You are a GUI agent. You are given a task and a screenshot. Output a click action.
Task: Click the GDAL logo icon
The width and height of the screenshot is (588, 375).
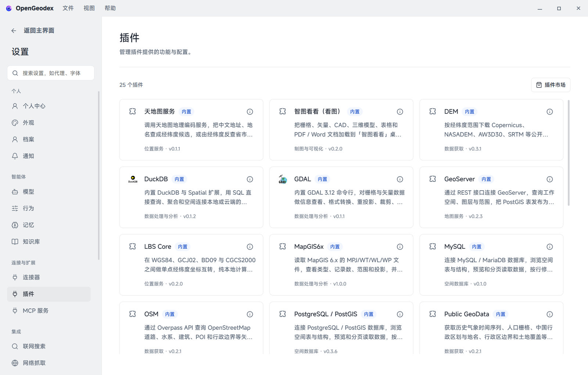coord(283,179)
